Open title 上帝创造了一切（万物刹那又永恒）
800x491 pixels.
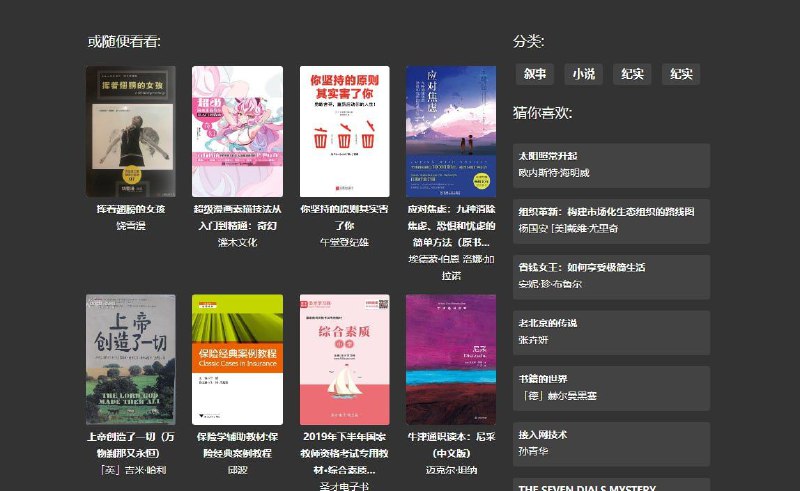pos(131,445)
